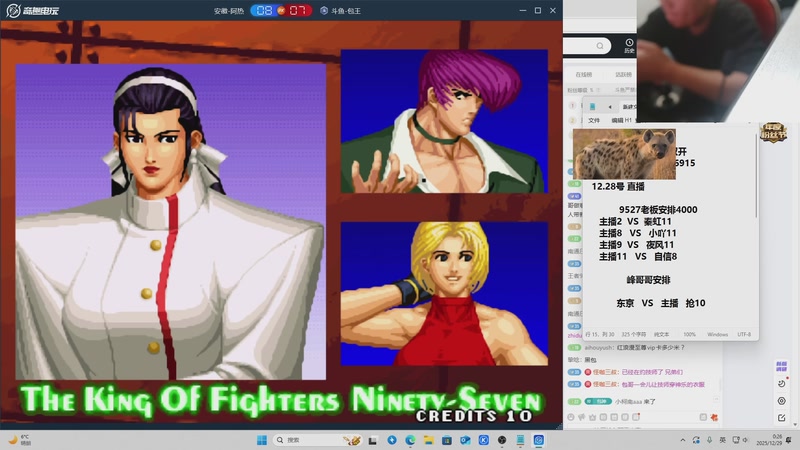Open the 100% zoom menu in Notepad status bar
This screenshot has width=800, height=450.
pos(689,334)
